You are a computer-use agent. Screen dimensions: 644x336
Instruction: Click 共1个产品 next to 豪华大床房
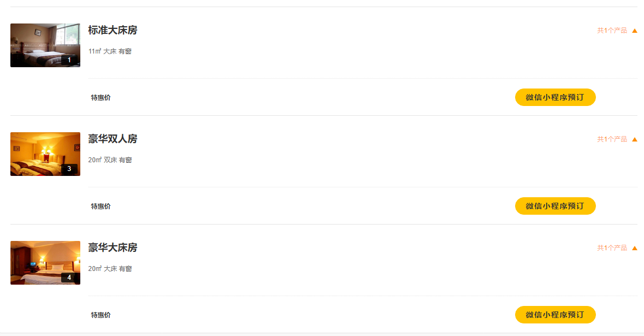coord(612,248)
